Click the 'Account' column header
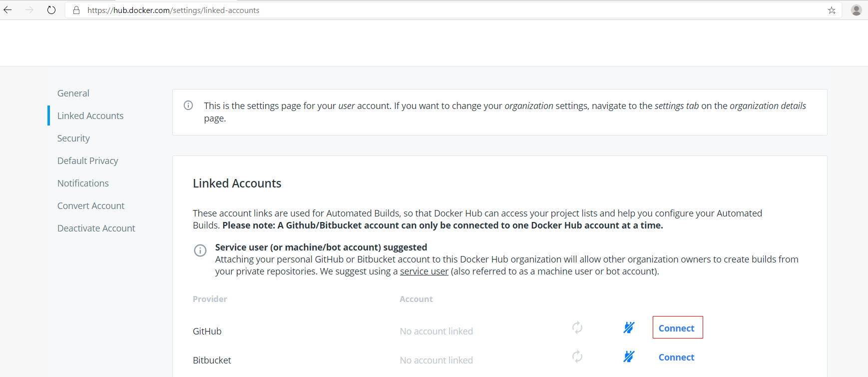 click(417, 299)
